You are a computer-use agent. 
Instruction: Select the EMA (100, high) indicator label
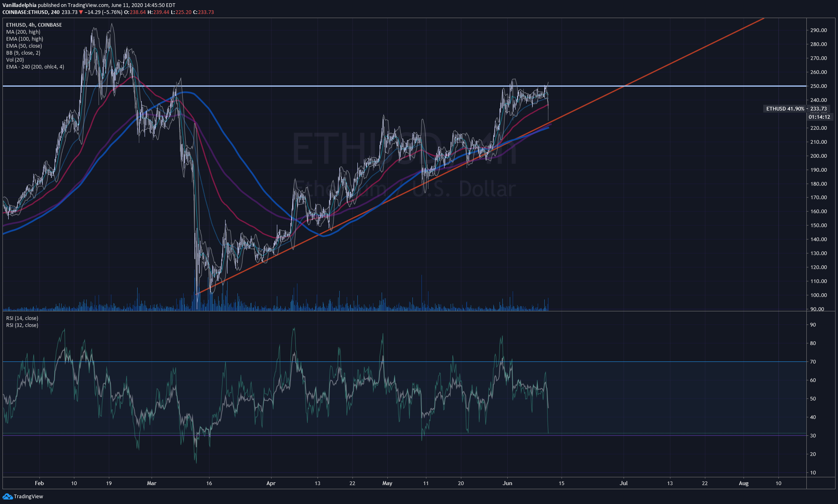25,39
